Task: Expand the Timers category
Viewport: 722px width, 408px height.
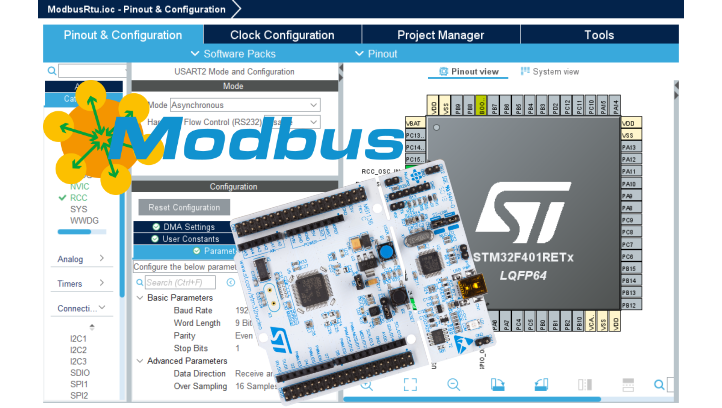Action: [81, 284]
